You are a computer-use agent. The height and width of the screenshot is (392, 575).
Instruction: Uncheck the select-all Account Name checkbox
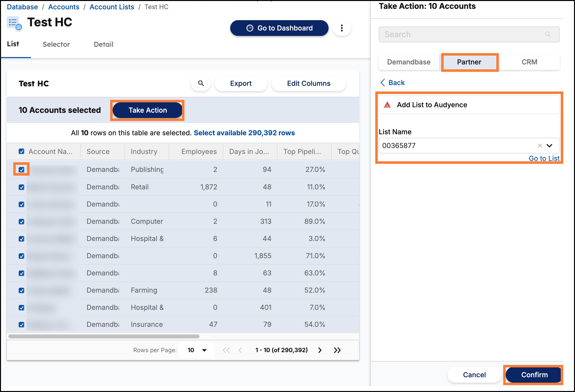(x=22, y=151)
